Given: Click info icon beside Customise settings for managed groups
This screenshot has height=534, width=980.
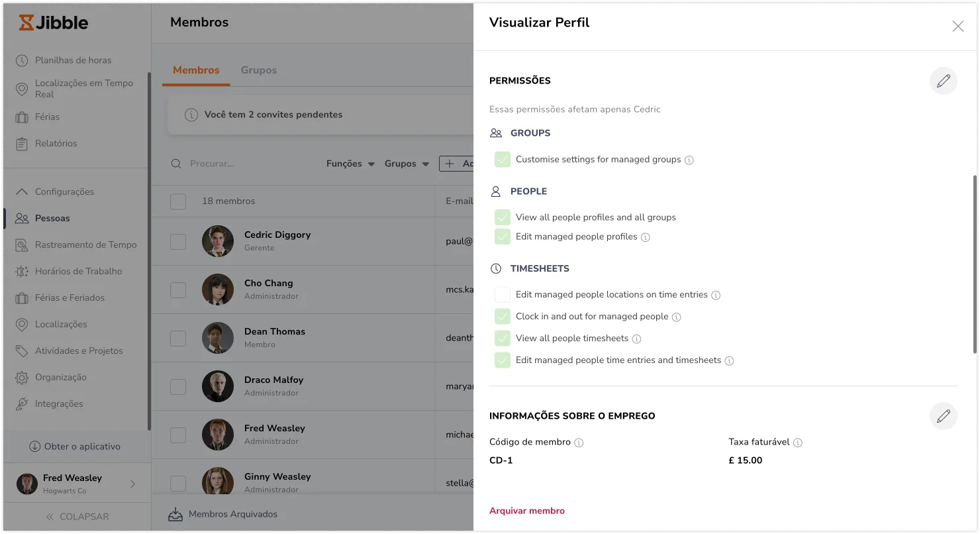Looking at the screenshot, I should [x=689, y=160].
